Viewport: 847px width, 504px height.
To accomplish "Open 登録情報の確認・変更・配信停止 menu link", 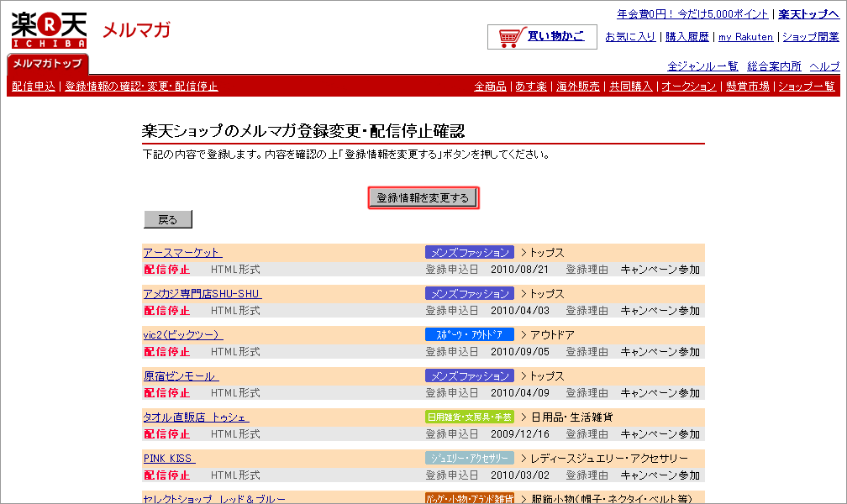I will (141, 87).
